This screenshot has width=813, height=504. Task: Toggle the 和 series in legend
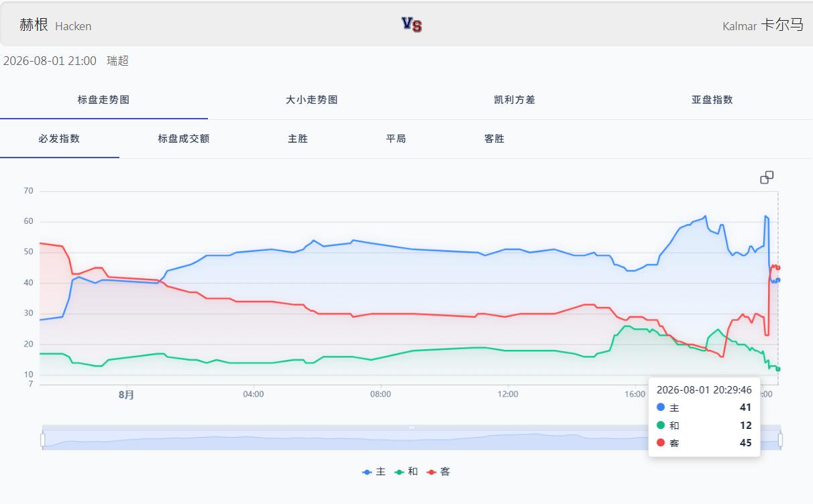click(406, 472)
